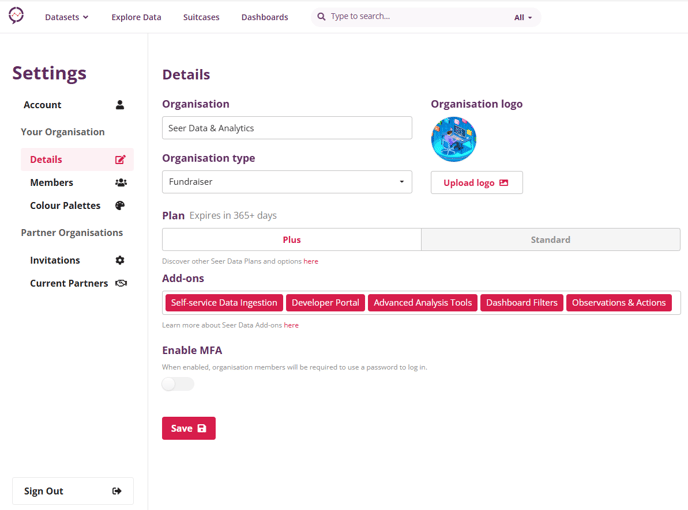Click the Details edit pencil icon

(120, 159)
